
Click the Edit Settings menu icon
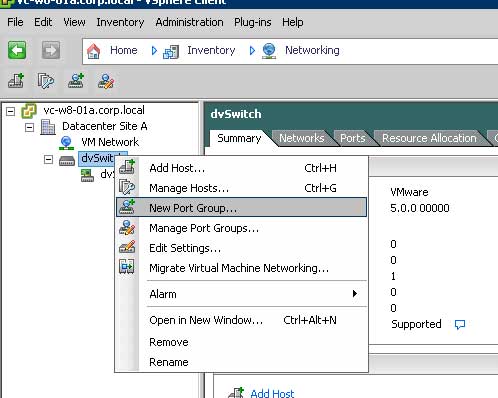pos(127,247)
